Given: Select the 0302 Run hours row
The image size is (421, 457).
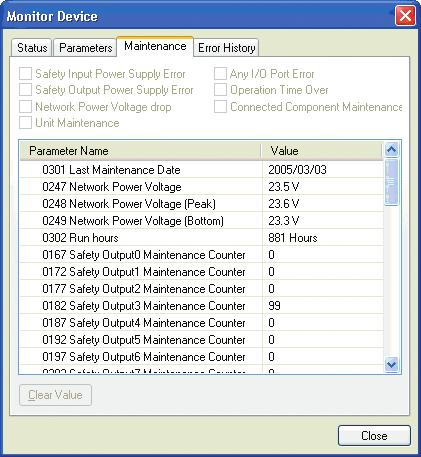Looking at the screenshot, I should point(202,238).
